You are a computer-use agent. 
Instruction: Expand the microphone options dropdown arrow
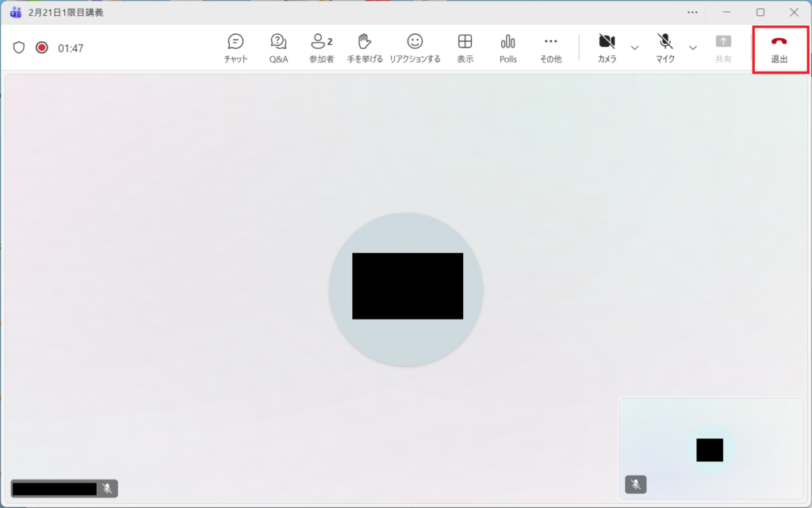pyautogui.click(x=693, y=48)
